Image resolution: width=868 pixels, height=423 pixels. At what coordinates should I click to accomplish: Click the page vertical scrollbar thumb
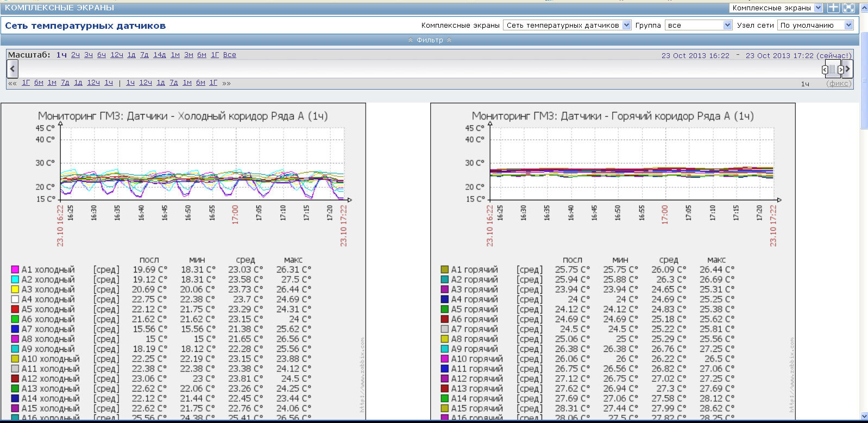coord(864,80)
